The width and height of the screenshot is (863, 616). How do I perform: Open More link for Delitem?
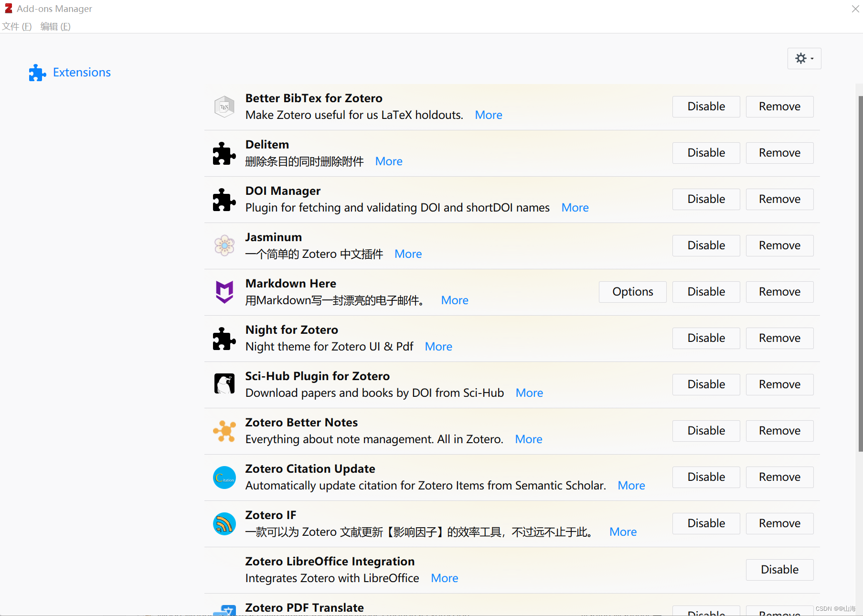pos(389,161)
